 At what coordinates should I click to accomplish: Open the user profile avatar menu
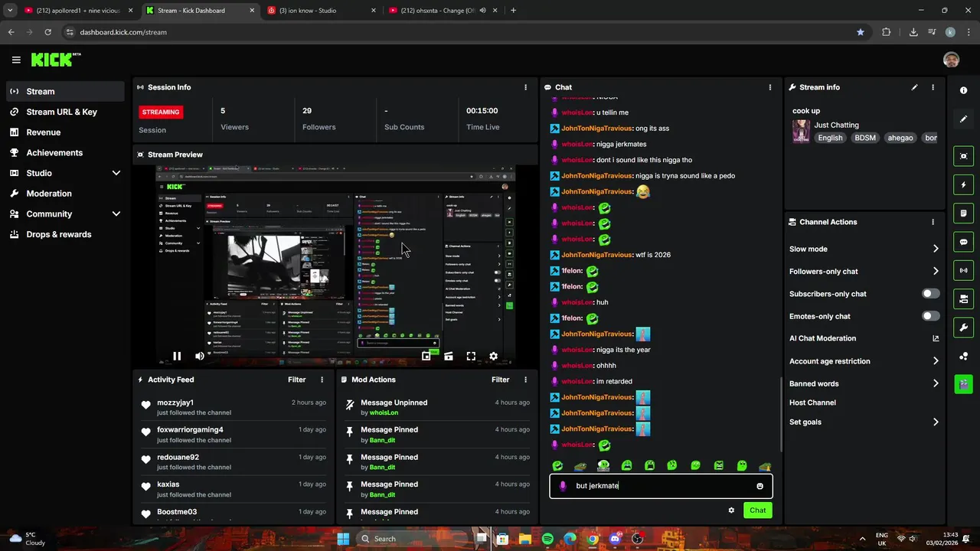tap(951, 60)
